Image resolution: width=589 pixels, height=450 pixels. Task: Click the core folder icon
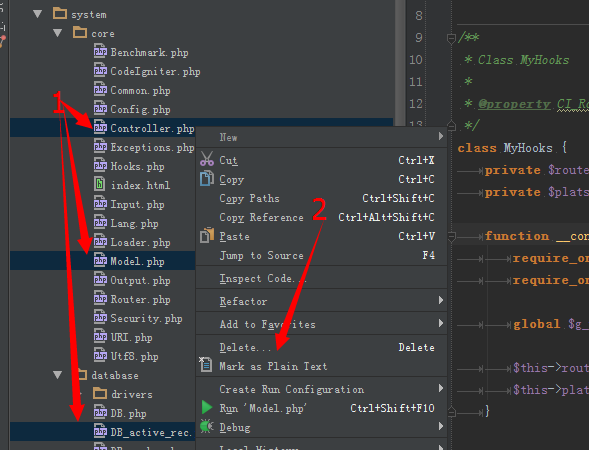(x=80, y=33)
